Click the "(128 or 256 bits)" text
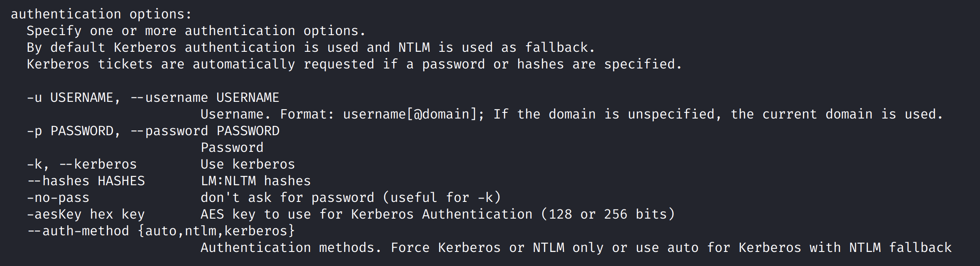The width and height of the screenshot is (980, 266). click(x=607, y=214)
